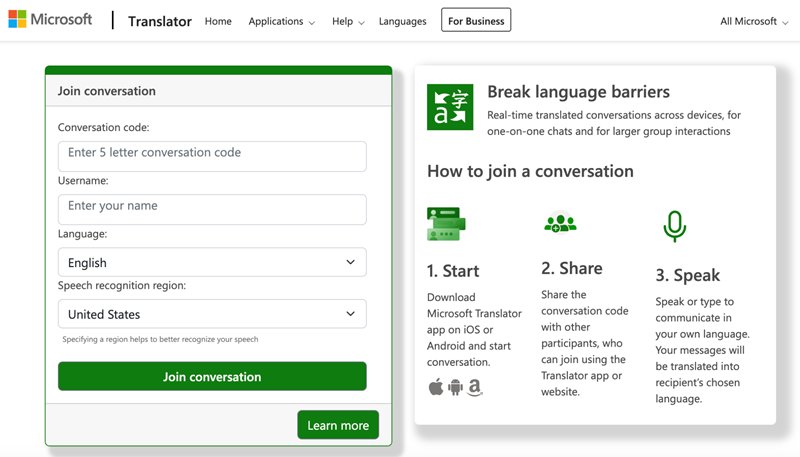Image resolution: width=800 pixels, height=457 pixels.
Task: Click the 'How to join a conversation' heading
Action: point(530,171)
